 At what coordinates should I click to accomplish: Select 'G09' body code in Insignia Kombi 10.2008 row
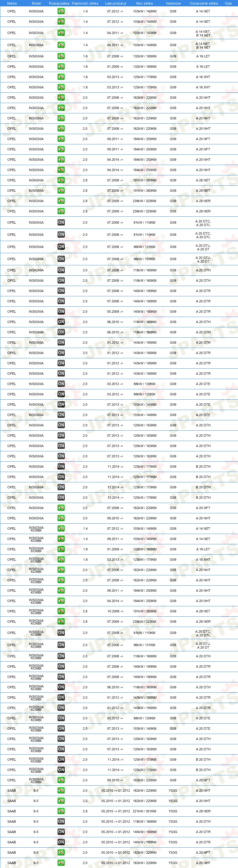[x=173, y=611]
